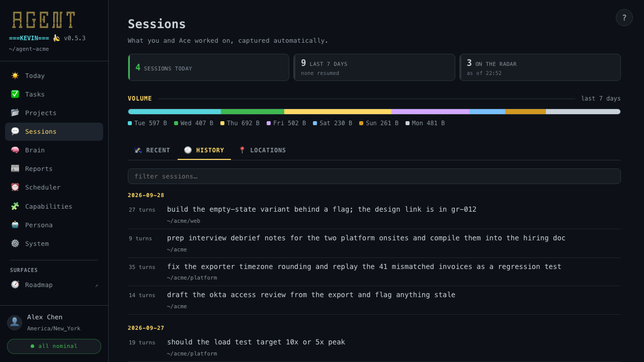Open the 4 Sessions Today card
Viewport: 644px width, 362px height.
(x=209, y=67)
